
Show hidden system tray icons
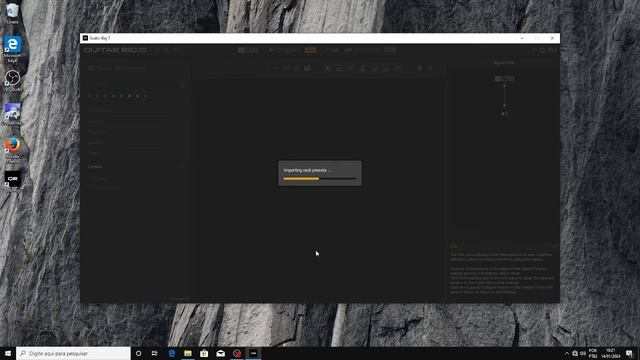click(567, 353)
